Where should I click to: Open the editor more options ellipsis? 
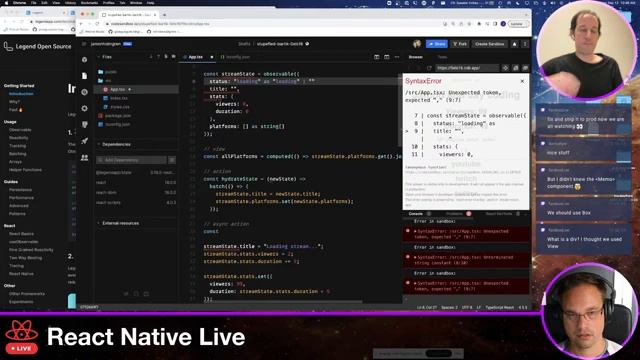coord(397,57)
